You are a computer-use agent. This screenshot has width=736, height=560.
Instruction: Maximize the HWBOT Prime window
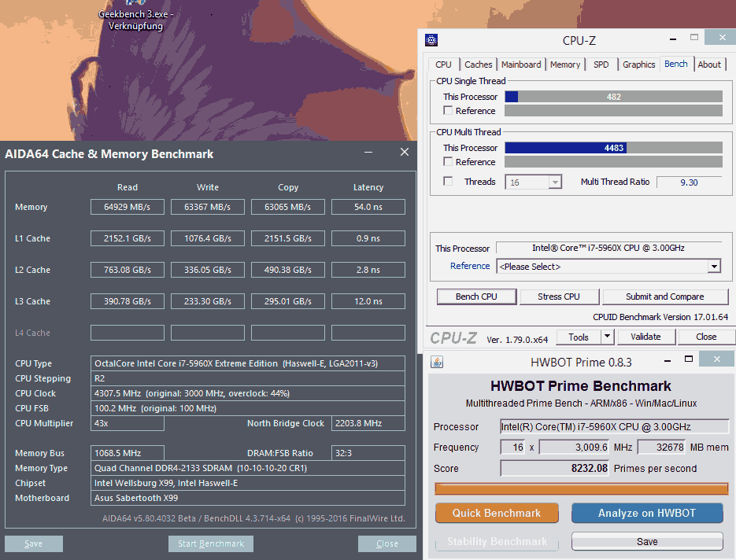click(689, 359)
